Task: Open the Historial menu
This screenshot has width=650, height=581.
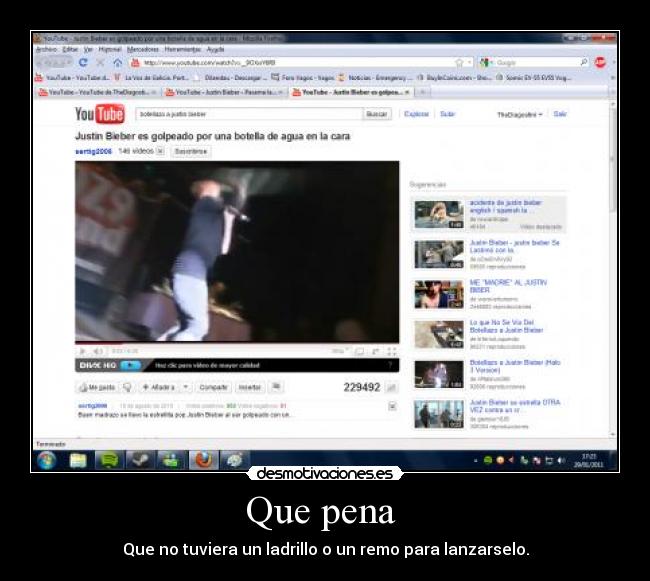Action: click(x=110, y=49)
